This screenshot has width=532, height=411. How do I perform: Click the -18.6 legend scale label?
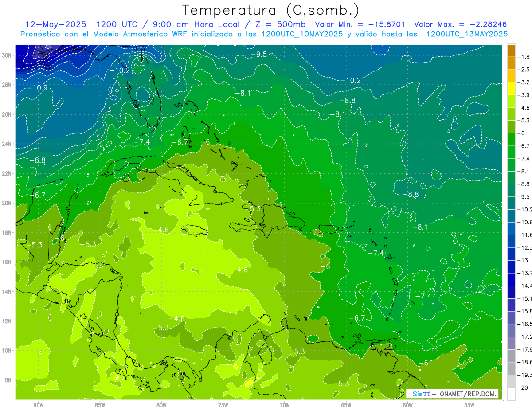pos(525,362)
